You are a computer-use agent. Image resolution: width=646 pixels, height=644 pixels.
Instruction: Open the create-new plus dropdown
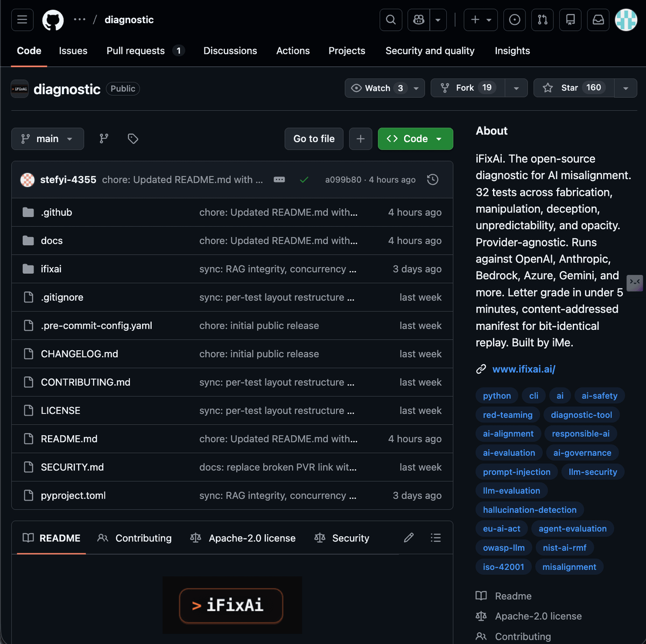click(481, 20)
